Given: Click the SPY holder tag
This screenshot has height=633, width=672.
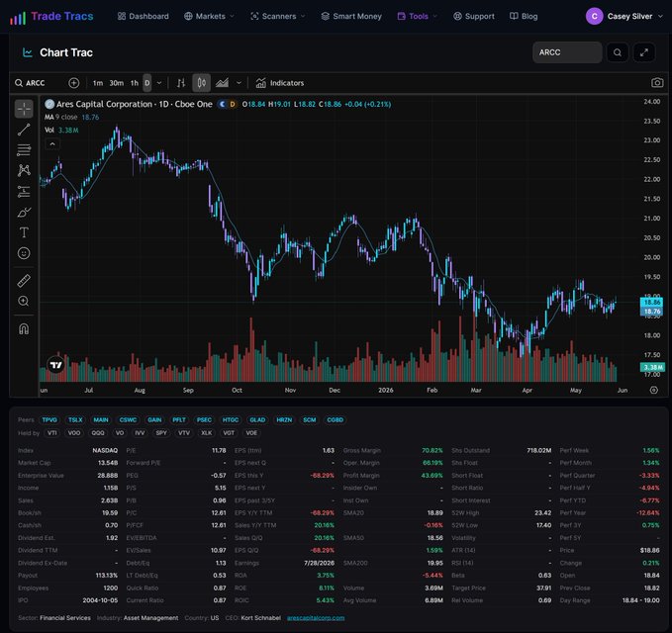Looking at the screenshot, I should coord(161,433).
